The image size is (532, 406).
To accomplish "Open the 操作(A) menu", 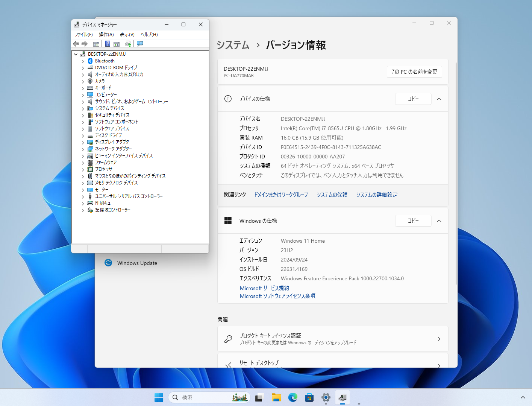I will (106, 34).
